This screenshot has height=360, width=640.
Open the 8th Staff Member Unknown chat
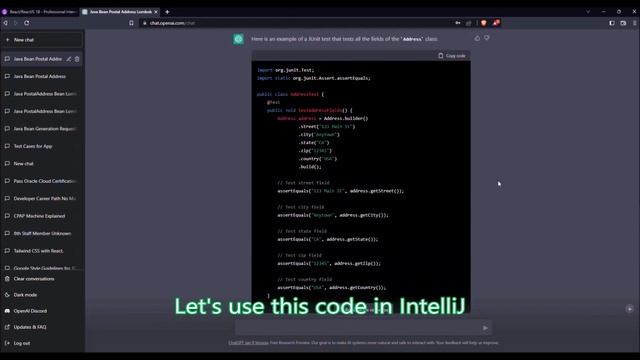click(x=42, y=233)
